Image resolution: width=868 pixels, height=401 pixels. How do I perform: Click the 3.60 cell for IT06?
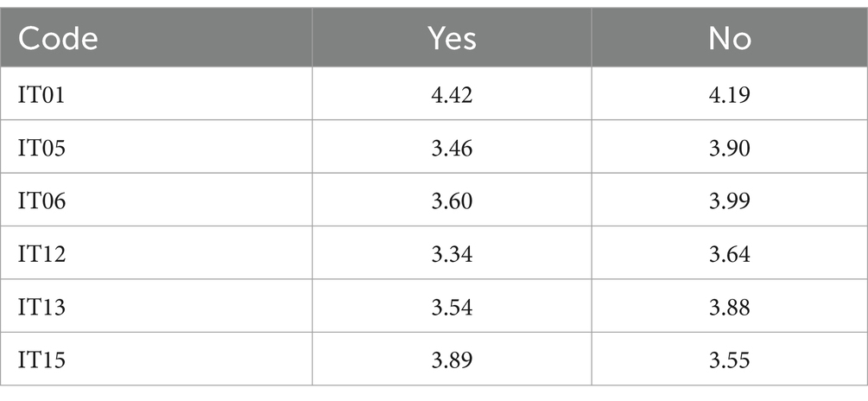(452, 201)
